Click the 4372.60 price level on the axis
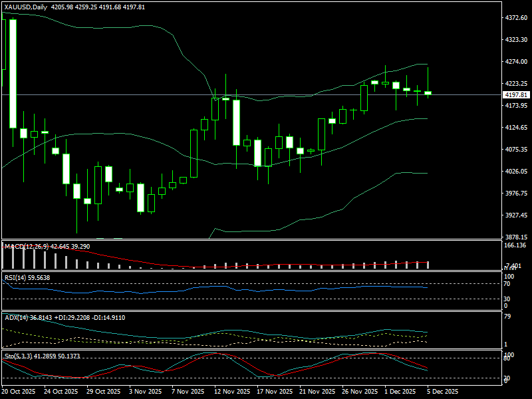This screenshot has height=399, width=532. coord(516,18)
